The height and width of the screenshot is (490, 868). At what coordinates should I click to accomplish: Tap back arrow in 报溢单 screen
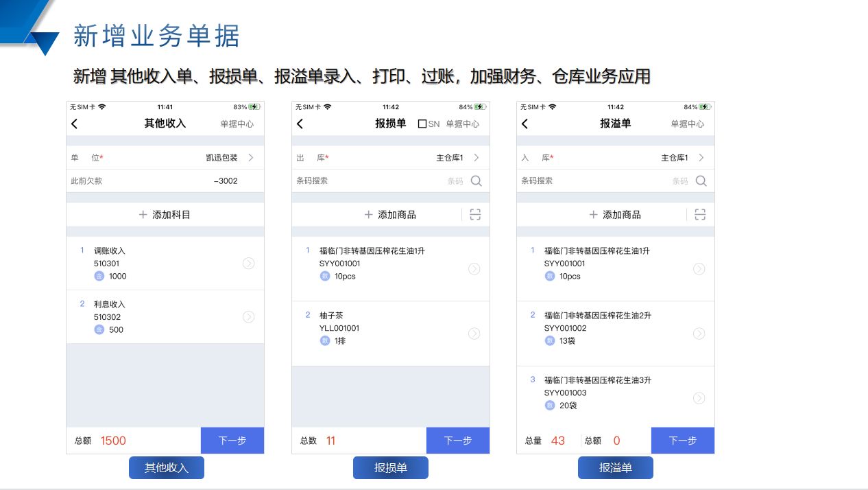[525, 124]
